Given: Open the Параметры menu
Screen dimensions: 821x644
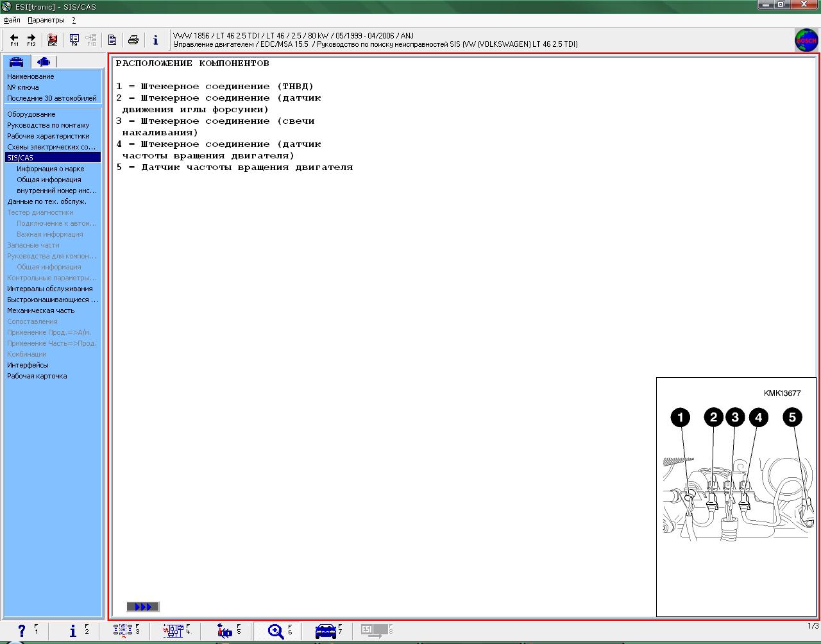Looking at the screenshot, I should (46, 20).
